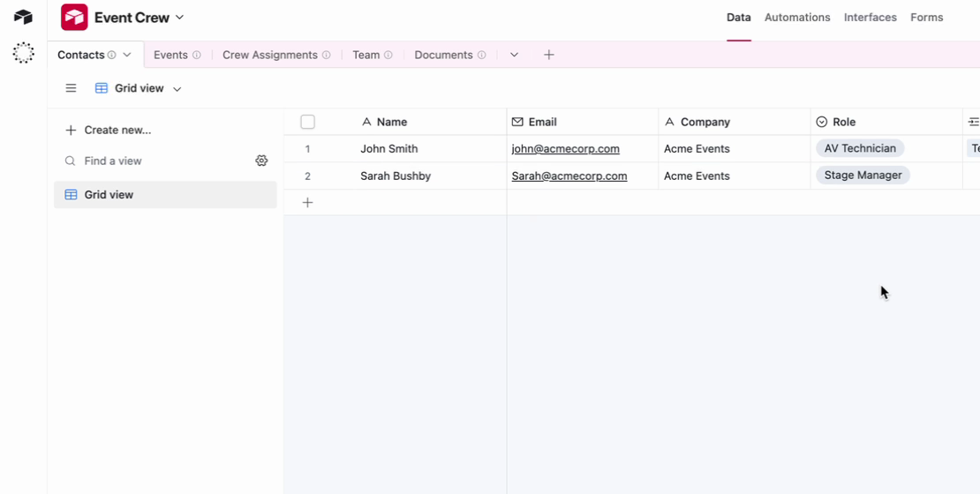Click the envelope icon in Email header
The image size is (980, 494).
click(x=516, y=122)
